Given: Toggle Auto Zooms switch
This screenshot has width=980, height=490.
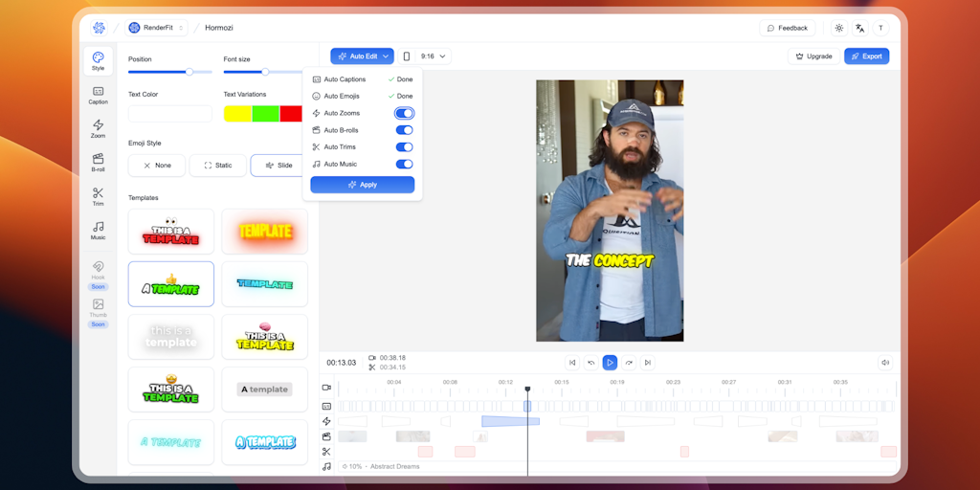Looking at the screenshot, I should click(x=404, y=113).
